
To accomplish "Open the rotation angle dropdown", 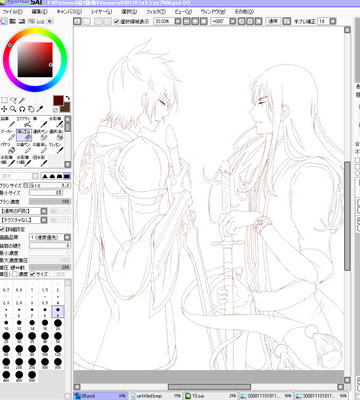I will [232, 21].
